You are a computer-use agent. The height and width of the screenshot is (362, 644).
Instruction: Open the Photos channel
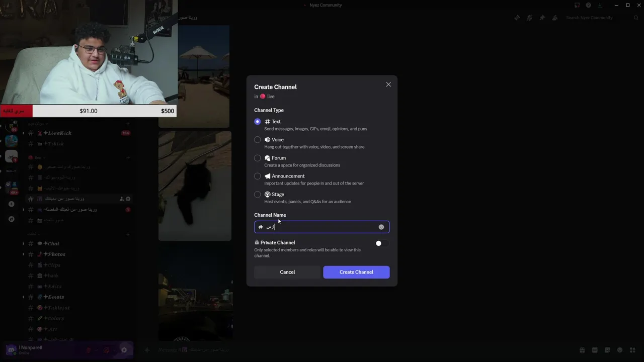click(x=79, y=254)
